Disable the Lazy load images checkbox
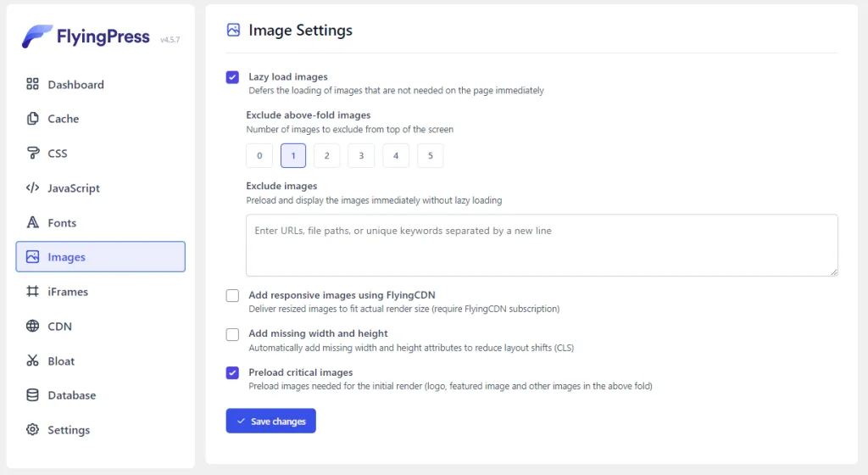 232,77
